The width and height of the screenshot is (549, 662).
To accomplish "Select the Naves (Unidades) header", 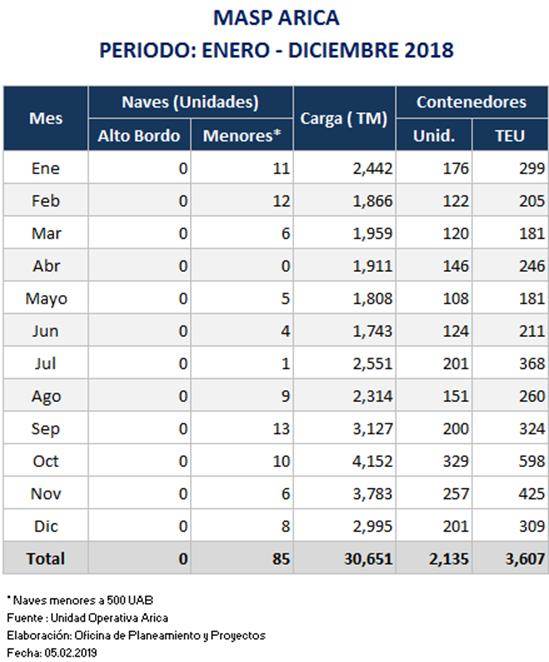I will (x=190, y=102).
